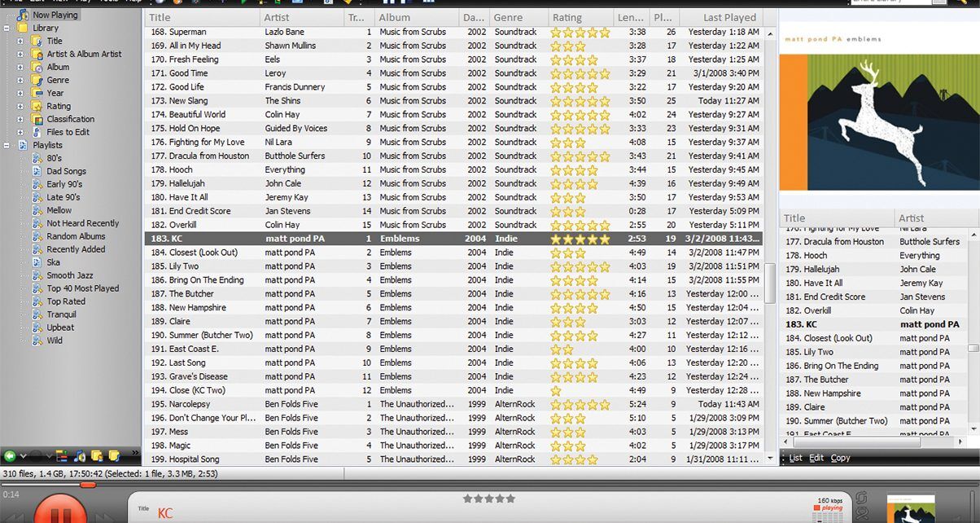Expand the Artist & Album Artist tree node
This screenshot has height=523, width=980.
[21, 54]
